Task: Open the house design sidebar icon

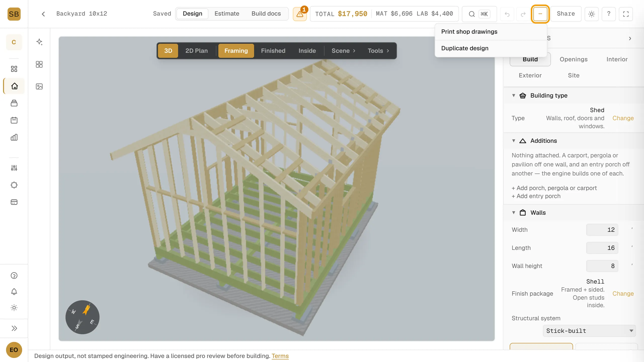Action: [x=14, y=86]
